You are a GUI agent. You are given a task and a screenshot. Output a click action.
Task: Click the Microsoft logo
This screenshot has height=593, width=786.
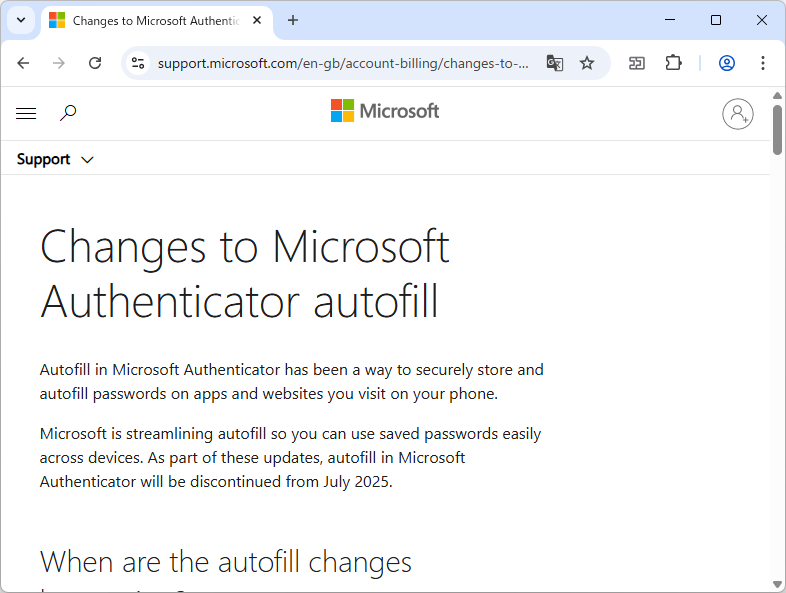point(385,111)
